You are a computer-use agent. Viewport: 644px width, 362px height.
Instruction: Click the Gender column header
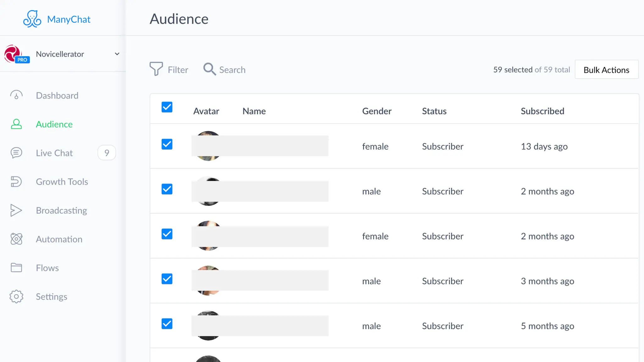[377, 111]
